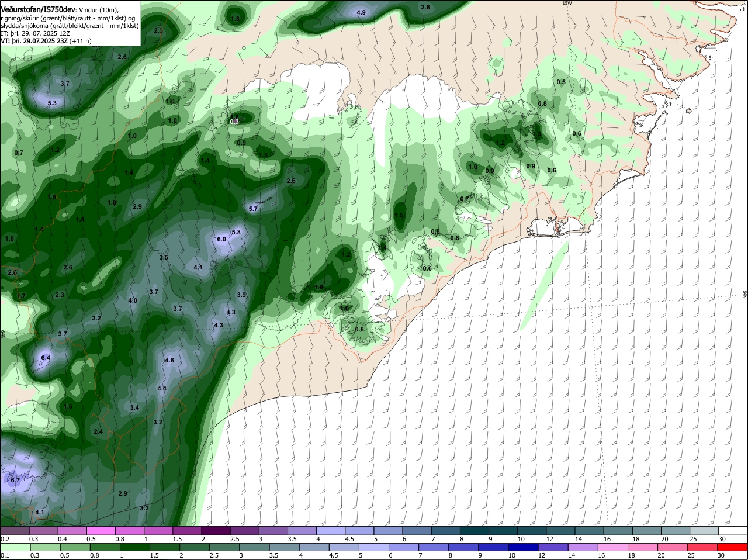748x560 pixels.
Task: Click the Vindur (10m) label in the title box
Action: (x=98, y=9)
